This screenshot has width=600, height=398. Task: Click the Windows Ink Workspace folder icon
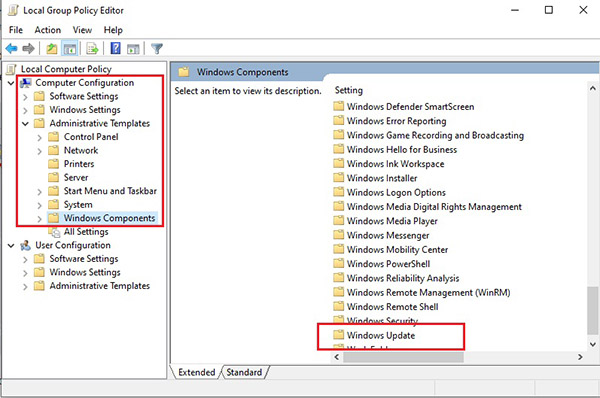point(338,164)
